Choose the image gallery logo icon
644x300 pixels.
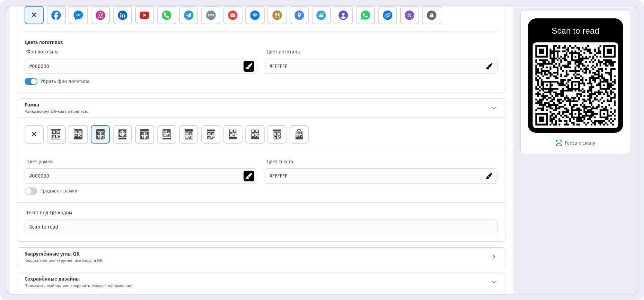(321, 15)
